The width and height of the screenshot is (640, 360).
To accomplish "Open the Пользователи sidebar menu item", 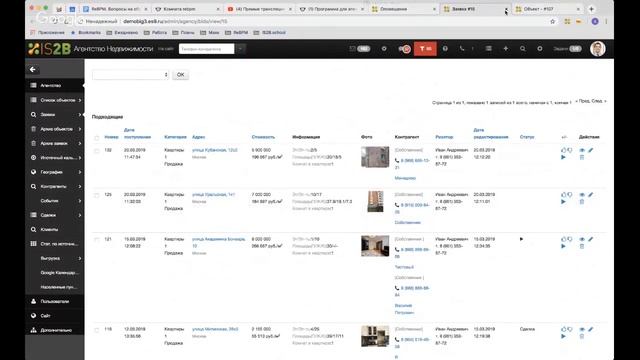I will (x=55, y=301).
